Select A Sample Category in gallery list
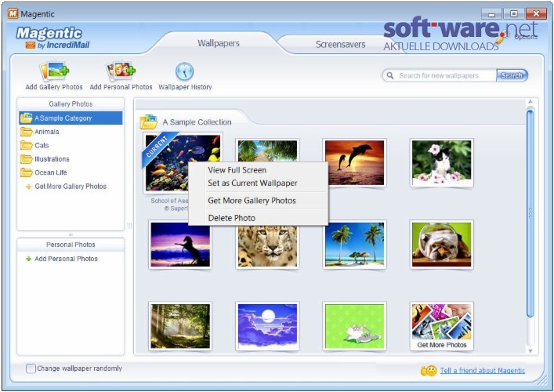 point(71,118)
